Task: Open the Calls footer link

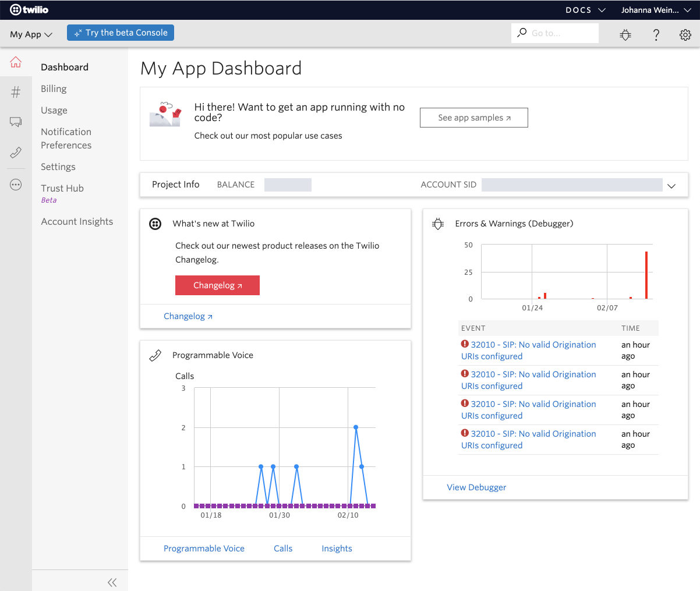Action: pyautogui.click(x=283, y=548)
